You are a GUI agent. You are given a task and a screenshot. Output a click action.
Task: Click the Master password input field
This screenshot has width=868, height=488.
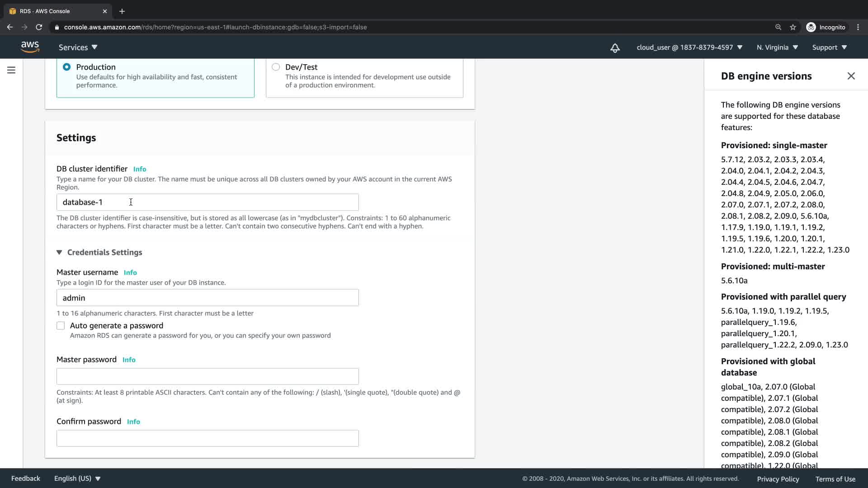pyautogui.click(x=208, y=376)
